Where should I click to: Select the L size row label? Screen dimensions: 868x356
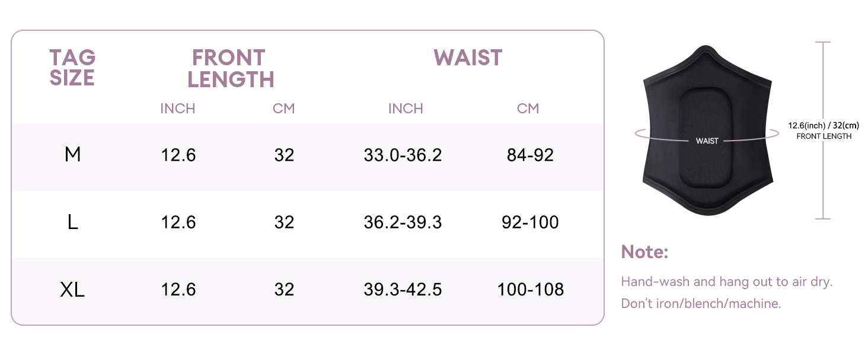(x=72, y=223)
